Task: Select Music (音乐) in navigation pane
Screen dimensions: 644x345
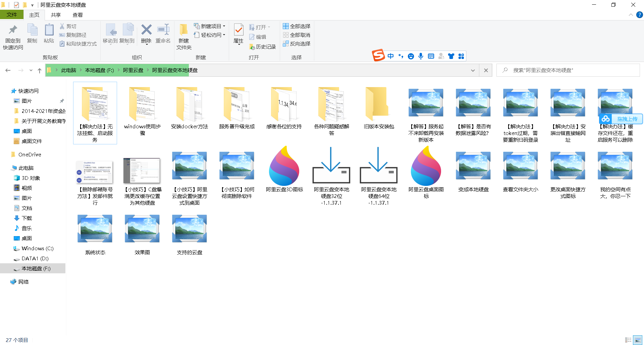Action: click(x=23, y=228)
